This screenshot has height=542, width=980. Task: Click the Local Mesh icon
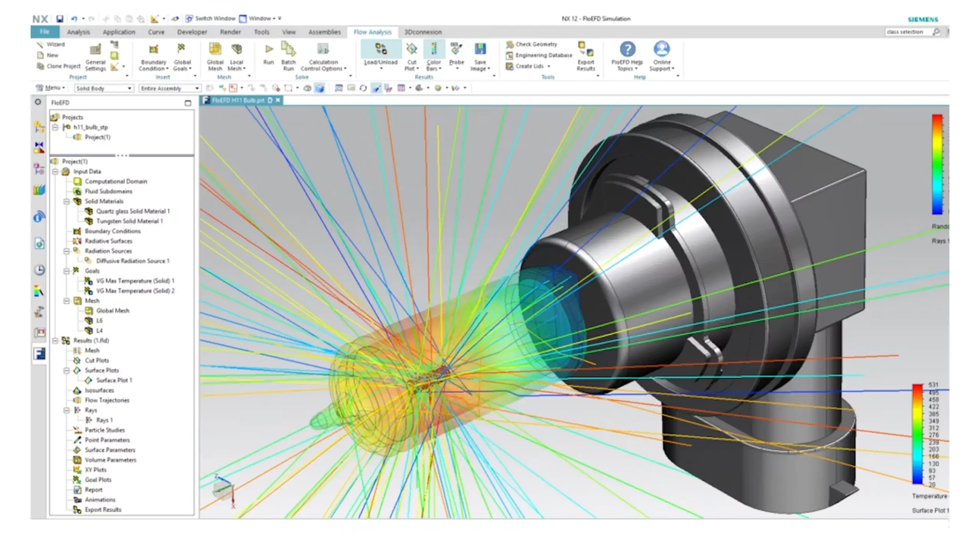237,49
